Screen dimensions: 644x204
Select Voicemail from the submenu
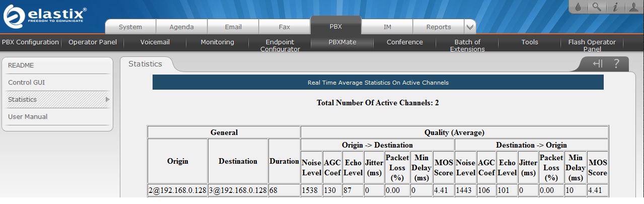(155, 42)
